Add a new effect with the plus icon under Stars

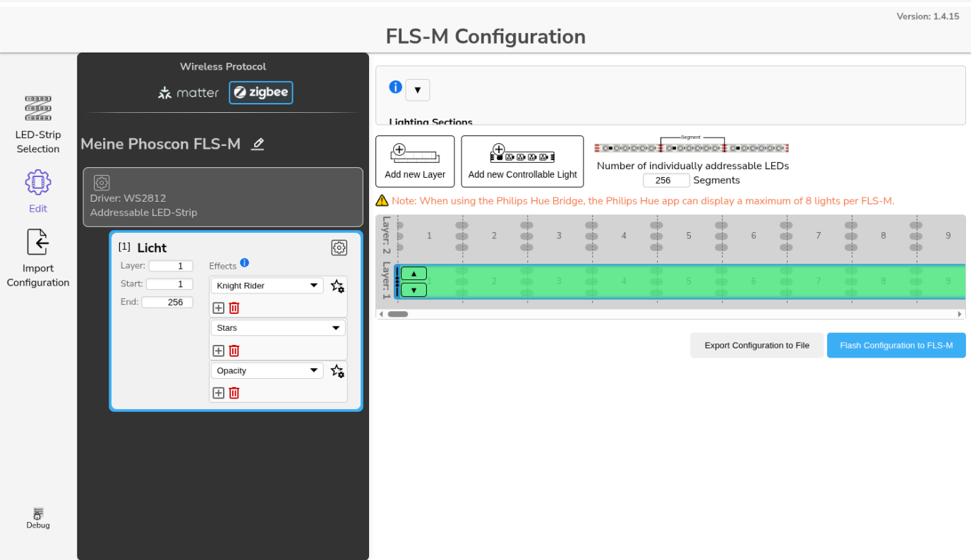coord(218,350)
